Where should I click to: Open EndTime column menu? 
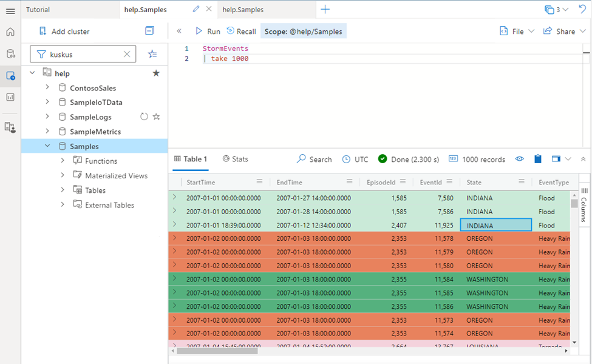coord(349,181)
